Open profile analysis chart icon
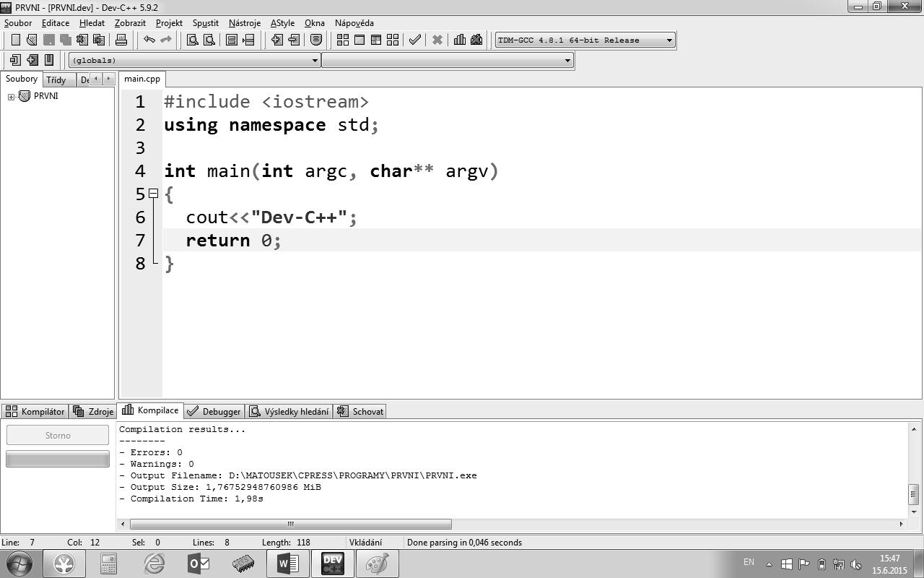This screenshot has width=924, height=578. [460, 40]
